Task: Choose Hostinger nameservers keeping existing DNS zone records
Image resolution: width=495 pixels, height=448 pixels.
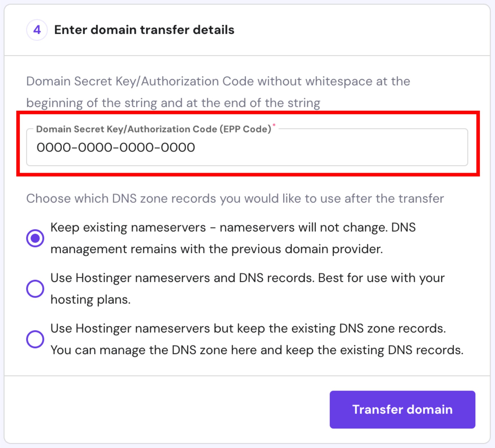Action: pyautogui.click(x=35, y=339)
